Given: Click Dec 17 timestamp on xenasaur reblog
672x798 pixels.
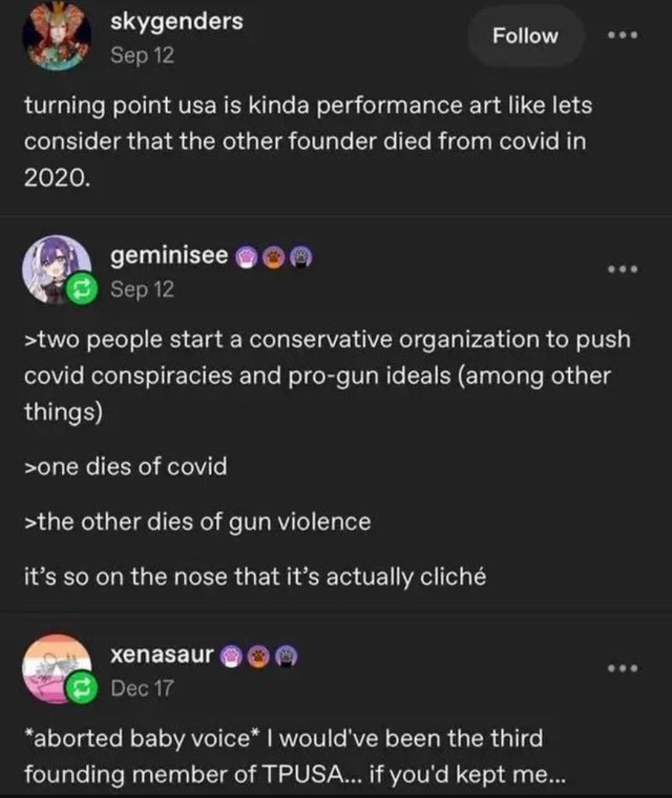Looking at the screenshot, I should [x=142, y=688].
